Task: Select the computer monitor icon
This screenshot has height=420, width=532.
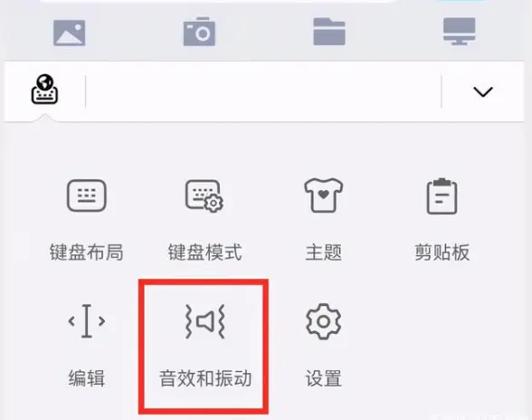Action: coord(460,32)
